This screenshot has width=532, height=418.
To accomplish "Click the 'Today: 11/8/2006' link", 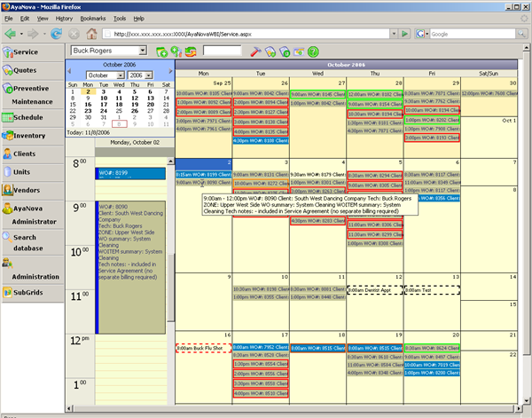I will point(88,133).
